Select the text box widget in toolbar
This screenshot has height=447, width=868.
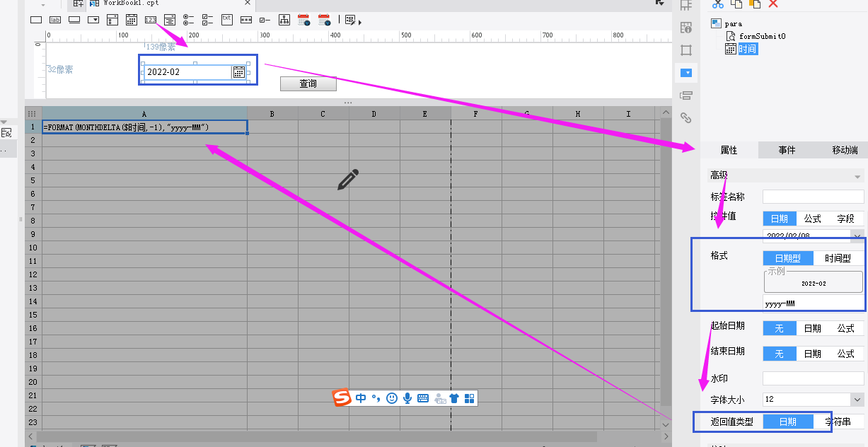(36, 20)
